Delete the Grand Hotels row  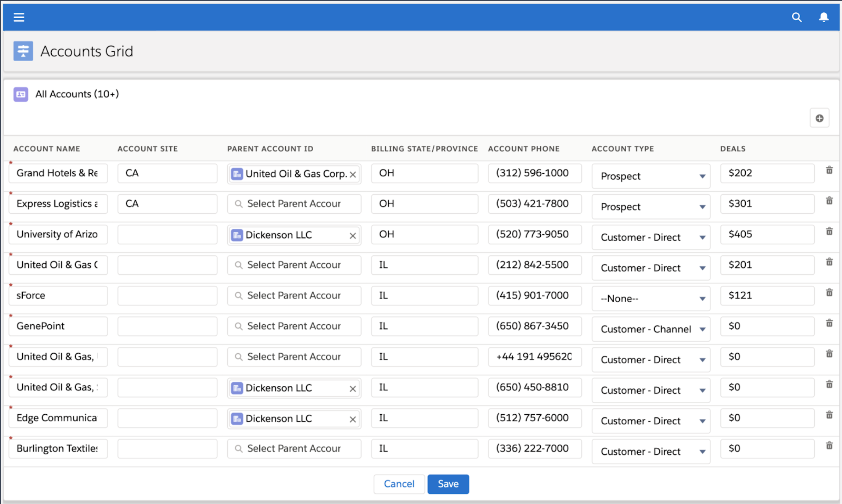point(829,170)
